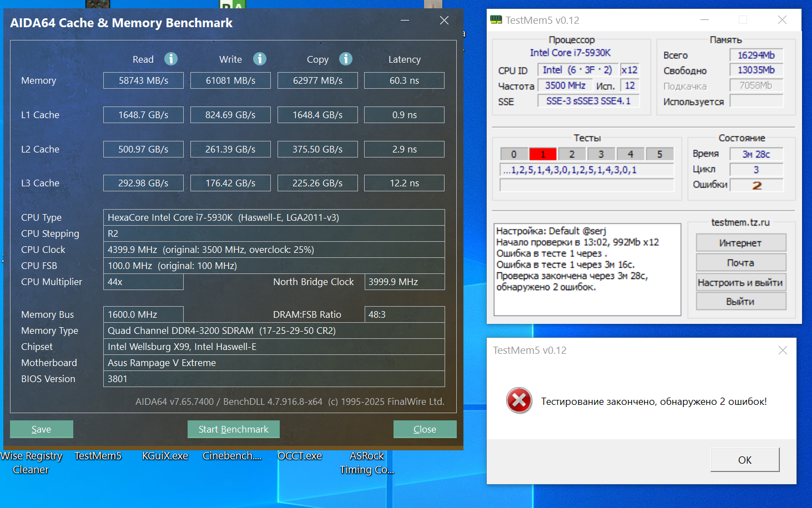812x508 pixels.
Task: Click the test sequence field ...1,2,5,1,4,3,0
Action: pos(587,170)
